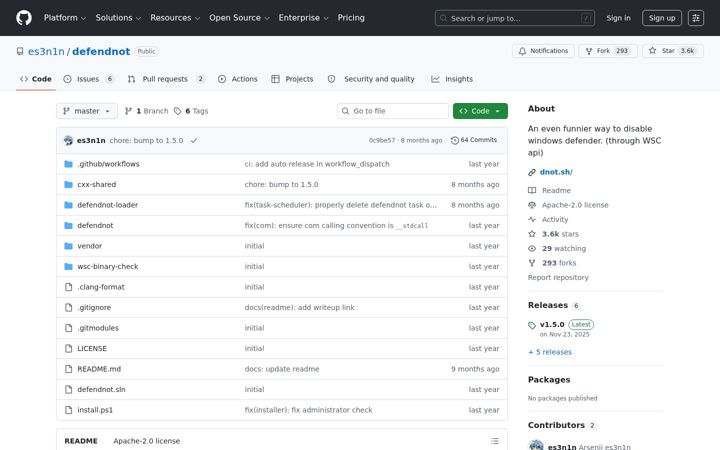This screenshot has width=720, height=450.
Task: Click the defendnot folder icon
Action: pyautogui.click(x=68, y=225)
